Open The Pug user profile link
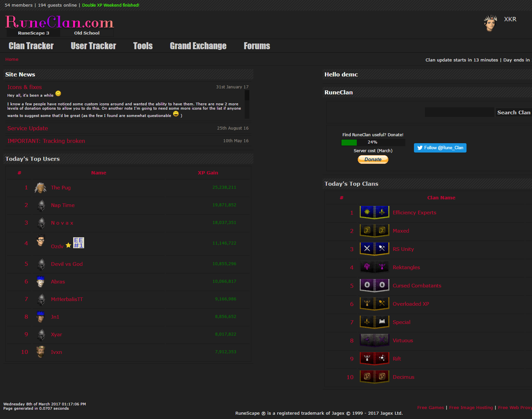The height and width of the screenshot is (419, 532). pos(61,187)
